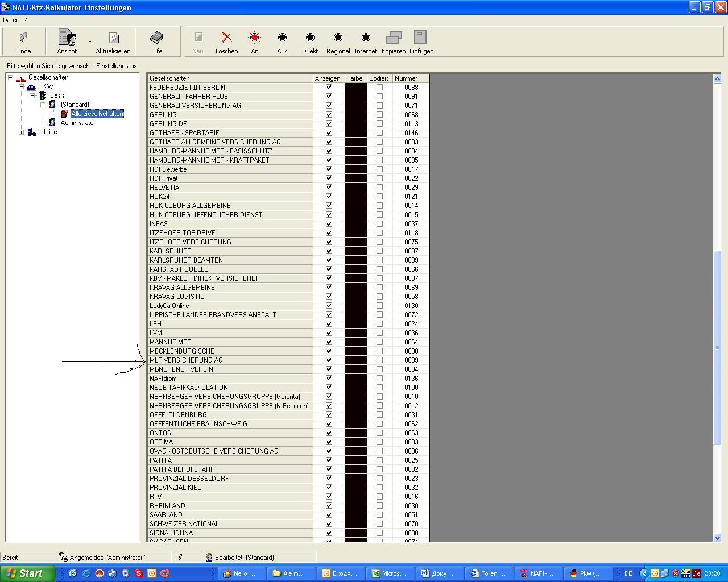This screenshot has height=582, width=728.
Task: Click the Aktualisieren refresh icon
Action: pos(113,38)
